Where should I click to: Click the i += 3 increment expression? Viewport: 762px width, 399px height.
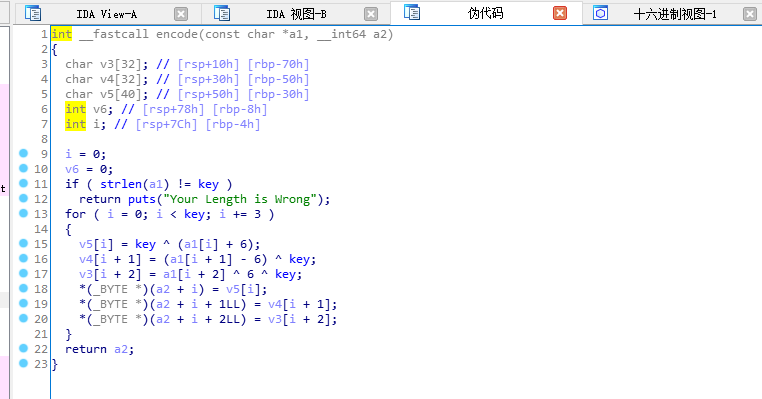pos(240,214)
